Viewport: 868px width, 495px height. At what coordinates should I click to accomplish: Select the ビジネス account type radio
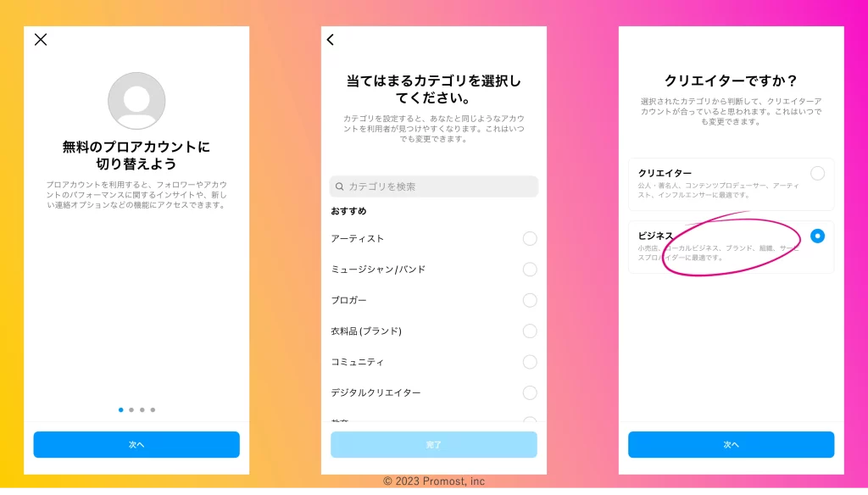(817, 236)
